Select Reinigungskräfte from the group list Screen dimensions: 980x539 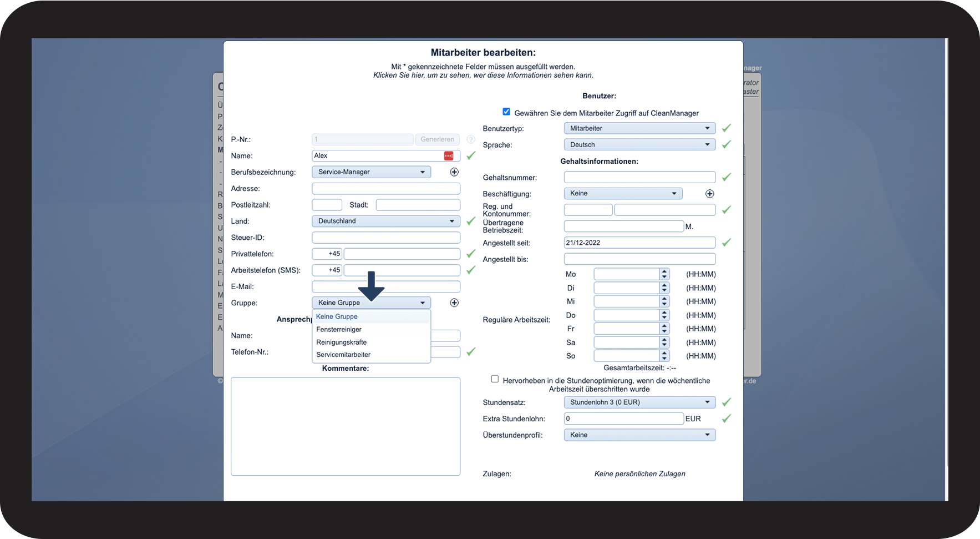click(x=372, y=342)
